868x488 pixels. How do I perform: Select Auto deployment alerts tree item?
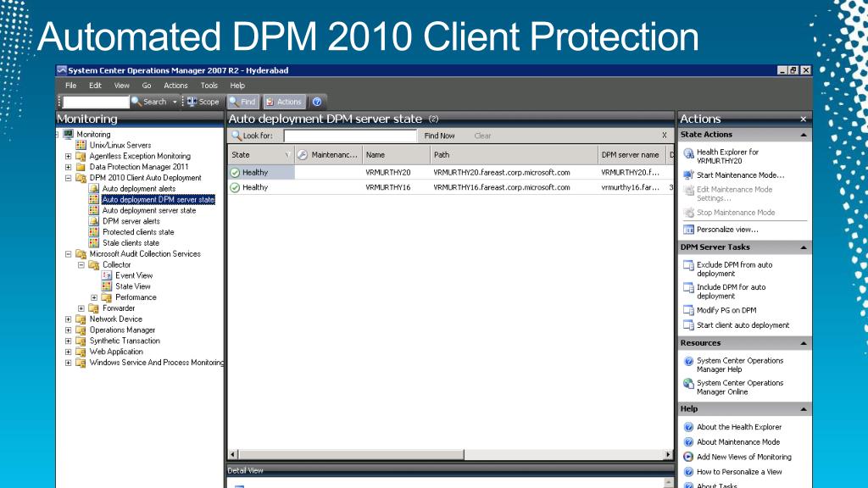tap(139, 189)
